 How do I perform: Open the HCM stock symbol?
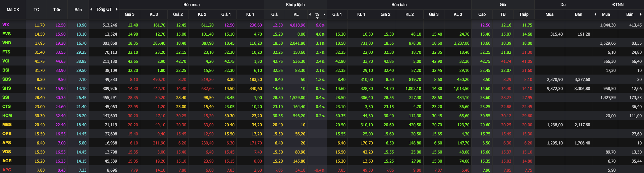point(7,116)
